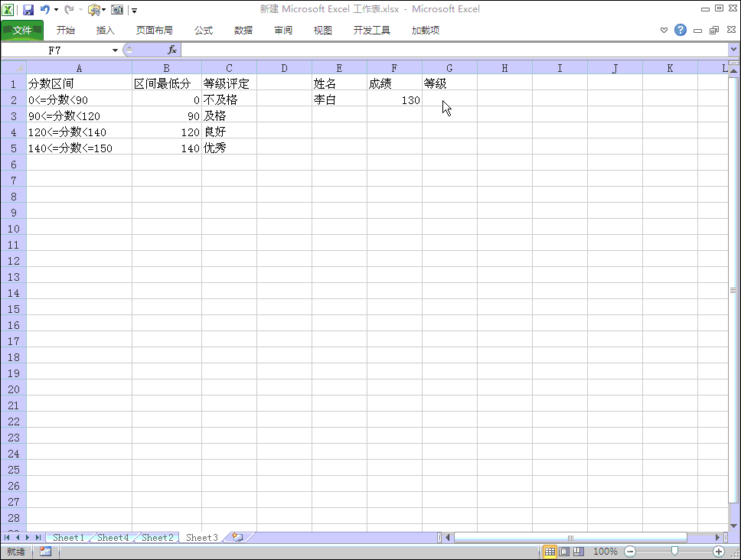Switch to Page Layout view in status bar
Image resolution: width=741 pixels, height=560 pixels.
pos(564,551)
